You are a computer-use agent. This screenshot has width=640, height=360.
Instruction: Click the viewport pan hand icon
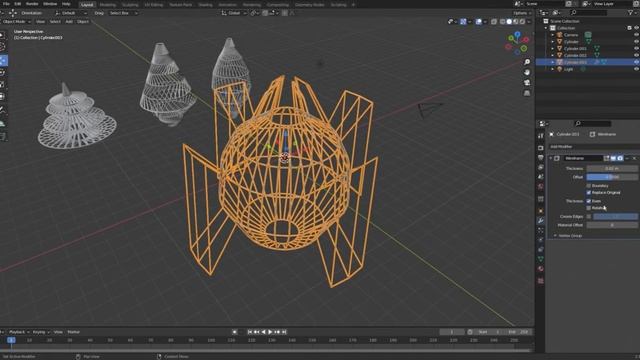(527, 72)
